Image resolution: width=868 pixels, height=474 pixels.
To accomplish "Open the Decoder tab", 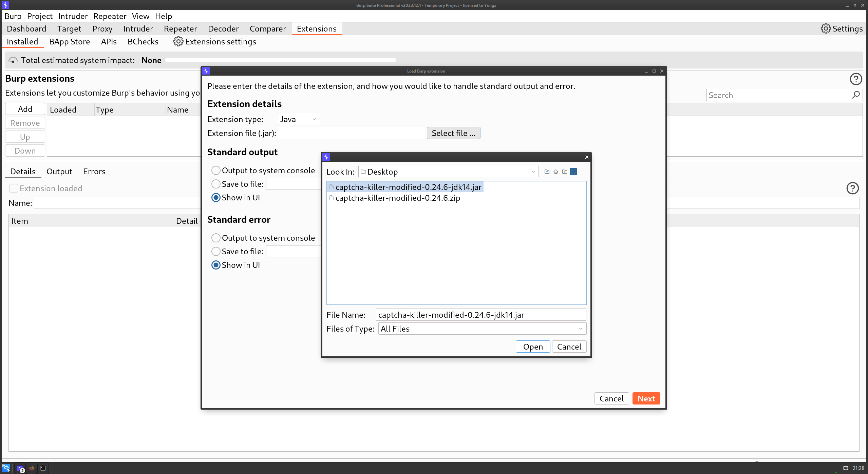I will click(x=223, y=28).
